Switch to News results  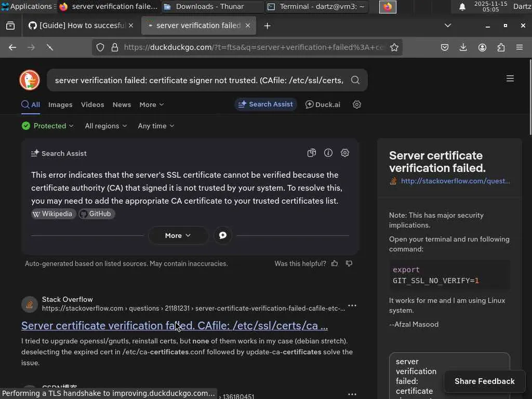pyautogui.click(x=122, y=105)
